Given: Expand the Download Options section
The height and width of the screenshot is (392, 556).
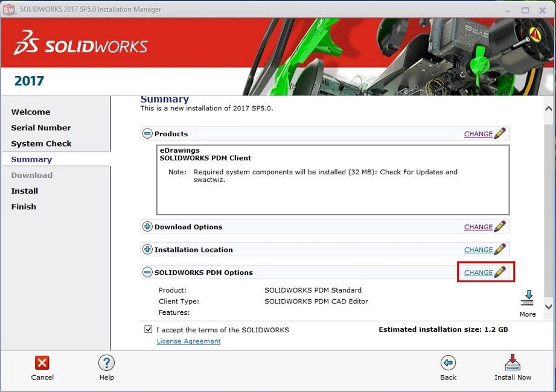Looking at the screenshot, I should click(x=147, y=227).
